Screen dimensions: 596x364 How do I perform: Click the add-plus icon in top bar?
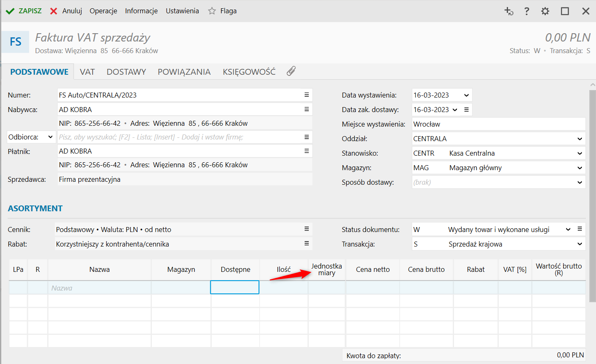click(508, 11)
